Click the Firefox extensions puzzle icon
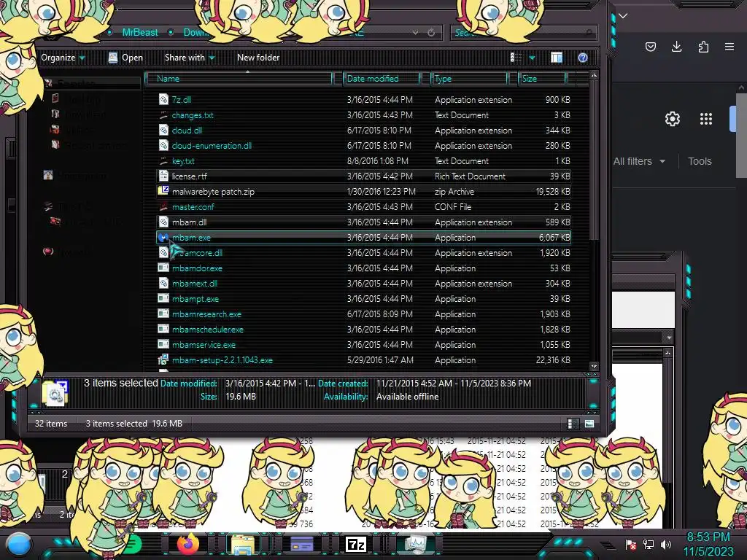The width and height of the screenshot is (747, 560). click(703, 47)
